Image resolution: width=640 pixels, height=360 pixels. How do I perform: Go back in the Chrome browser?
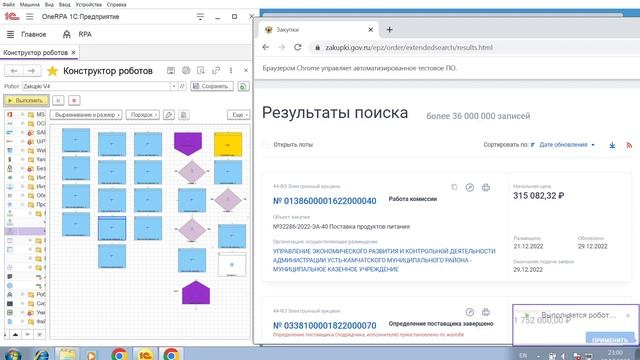tap(266, 47)
